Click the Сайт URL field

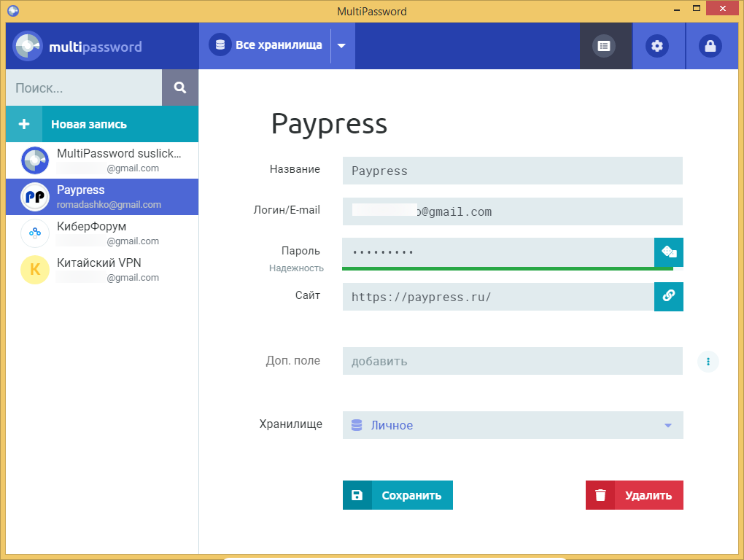(x=498, y=297)
